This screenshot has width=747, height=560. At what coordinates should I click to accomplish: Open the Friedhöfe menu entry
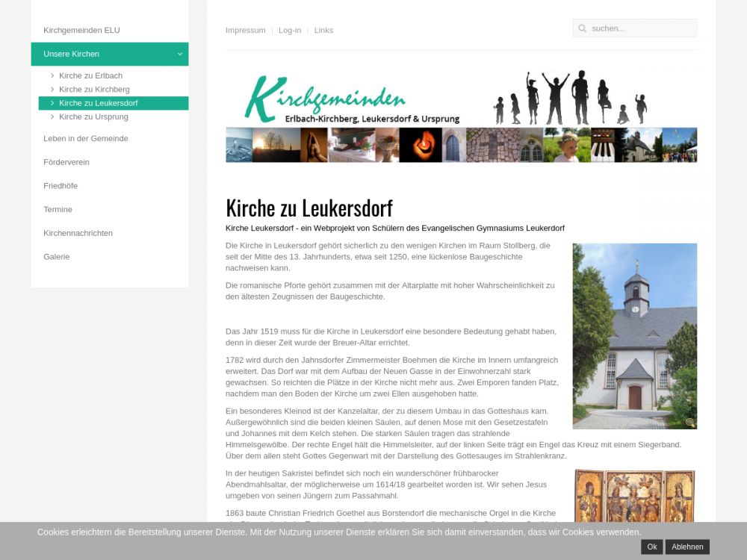coord(61,186)
